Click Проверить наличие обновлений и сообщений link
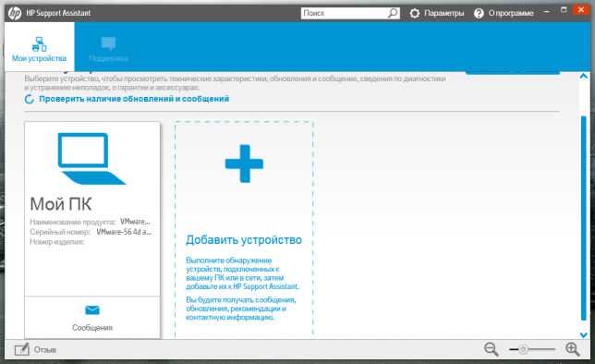Screen dimensions: 595x364 [134, 99]
